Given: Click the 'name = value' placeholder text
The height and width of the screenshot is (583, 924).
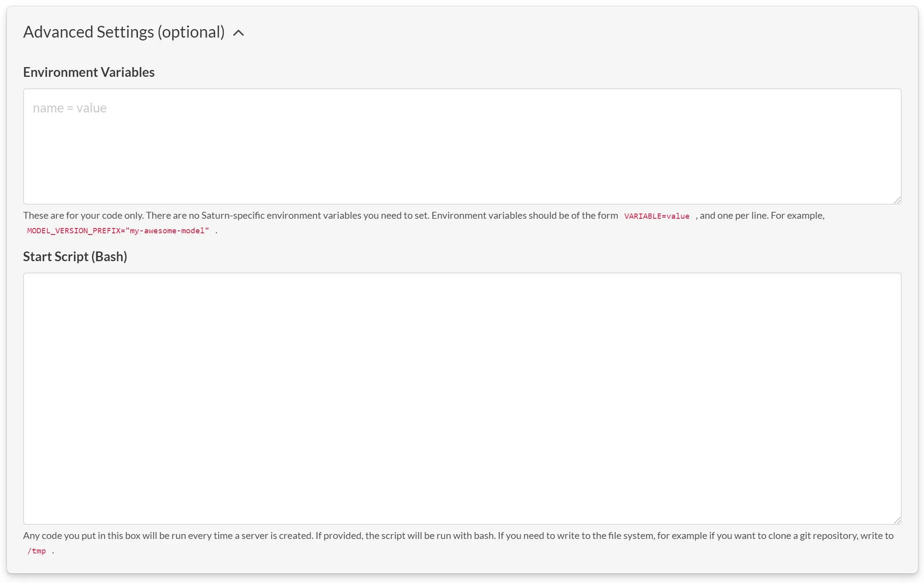Looking at the screenshot, I should [x=70, y=108].
